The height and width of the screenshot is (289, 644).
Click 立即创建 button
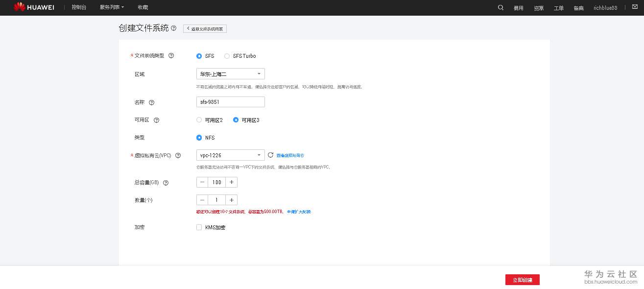[x=523, y=280]
